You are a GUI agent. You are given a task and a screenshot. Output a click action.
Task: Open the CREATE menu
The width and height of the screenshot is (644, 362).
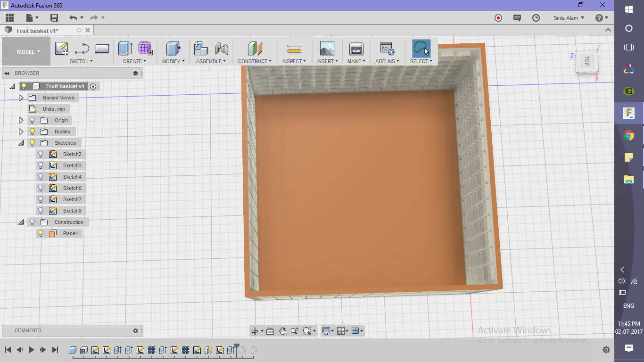tap(135, 61)
